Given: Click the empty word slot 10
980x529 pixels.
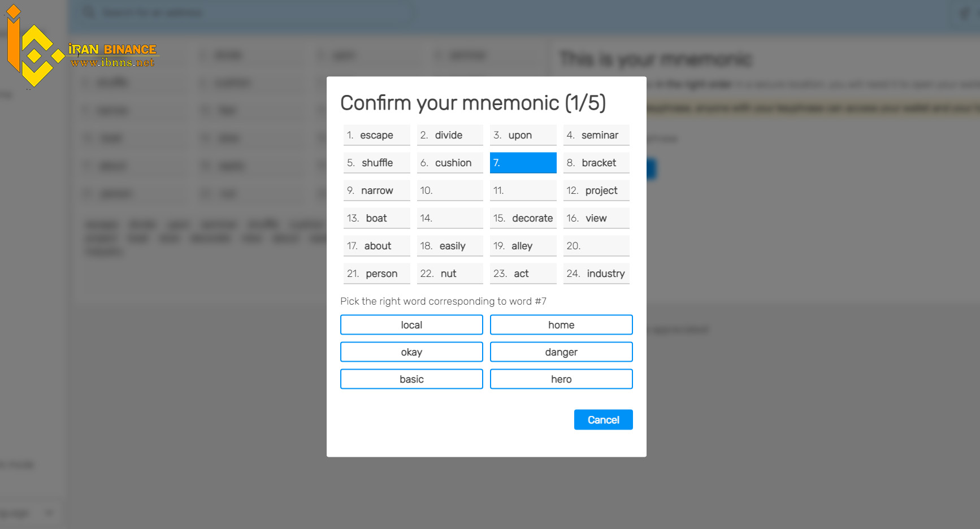Looking at the screenshot, I should pyautogui.click(x=450, y=190).
